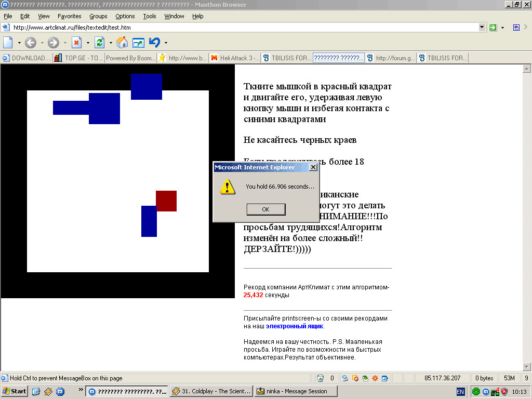
Task: Click the page scrollbar down arrow
Action: tap(527, 366)
